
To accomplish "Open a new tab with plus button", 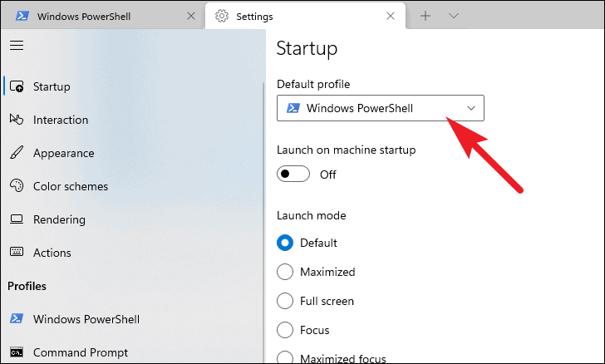I will [x=425, y=16].
